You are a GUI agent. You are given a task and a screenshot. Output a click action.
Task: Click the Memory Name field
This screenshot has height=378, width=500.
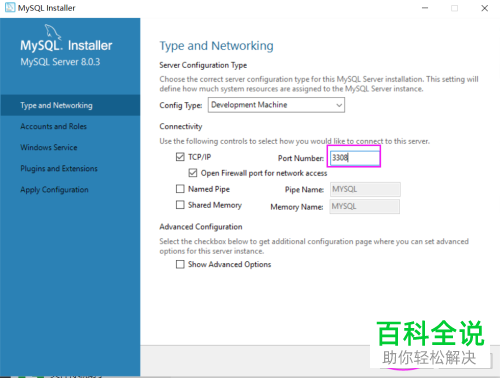coord(365,206)
